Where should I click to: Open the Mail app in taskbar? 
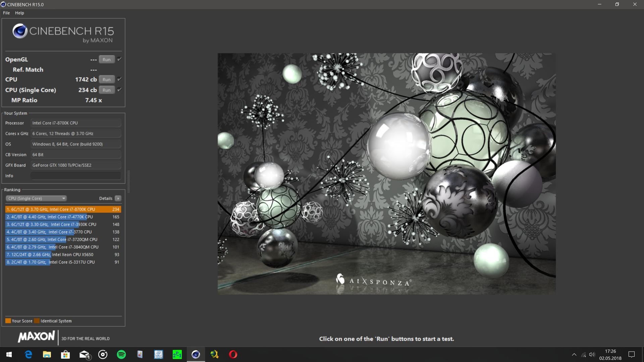coord(84,354)
